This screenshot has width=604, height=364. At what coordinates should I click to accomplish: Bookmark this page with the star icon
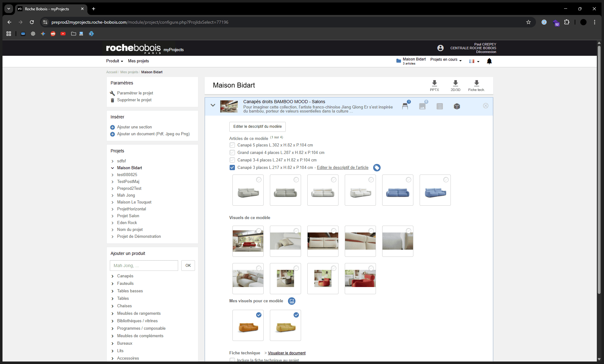[528, 22]
